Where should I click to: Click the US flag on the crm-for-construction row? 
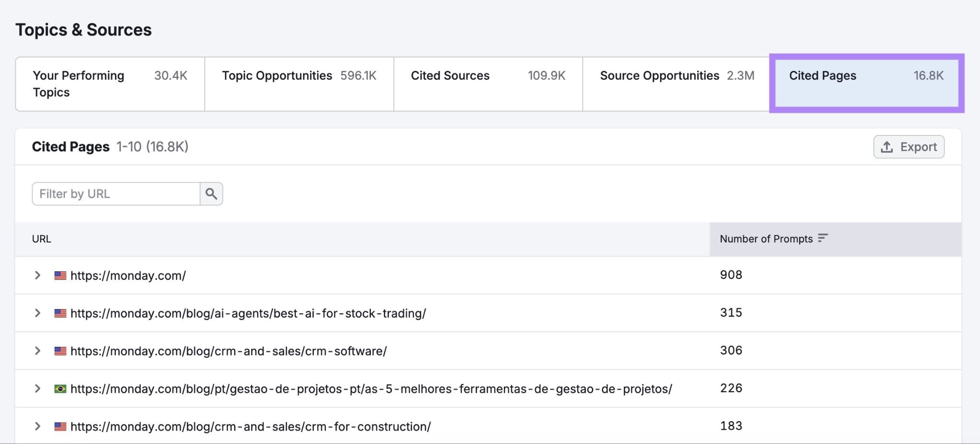pos(59,425)
